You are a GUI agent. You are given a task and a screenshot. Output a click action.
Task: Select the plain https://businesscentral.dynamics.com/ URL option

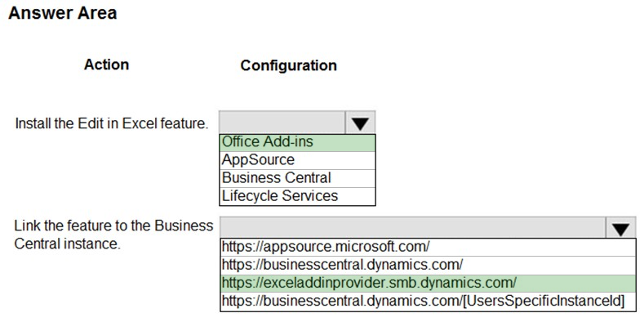pyautogui.click(x=428, y=266)
